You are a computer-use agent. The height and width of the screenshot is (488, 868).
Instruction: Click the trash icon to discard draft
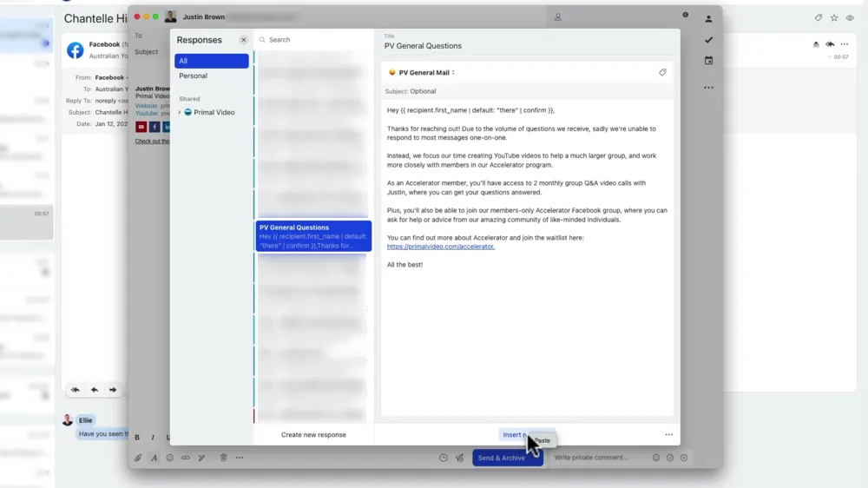pos(223,458)
